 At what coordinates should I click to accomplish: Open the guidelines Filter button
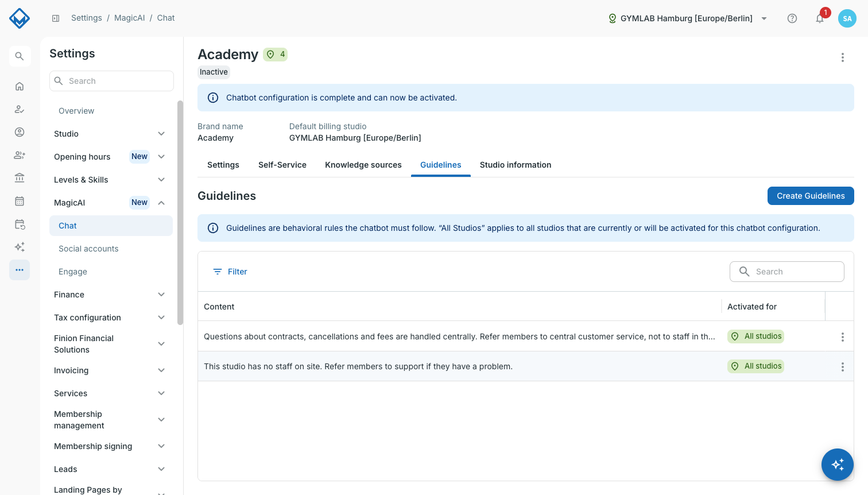click(x=230, y=272)
